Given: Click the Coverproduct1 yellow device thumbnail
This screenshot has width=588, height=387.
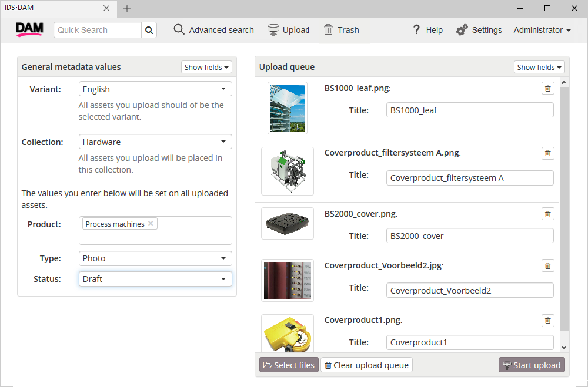Looking at the screenshot, I should click(288, 334).
